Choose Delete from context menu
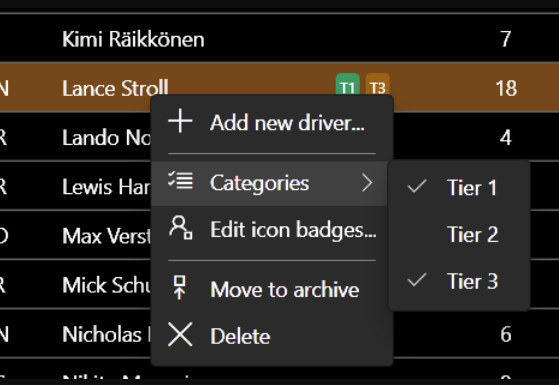Viewport: 559px width, 385px height. (272, 336)
